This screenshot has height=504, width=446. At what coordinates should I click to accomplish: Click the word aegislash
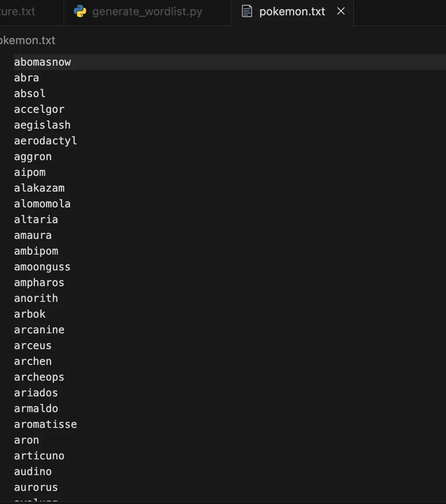[x=42, y=125]
